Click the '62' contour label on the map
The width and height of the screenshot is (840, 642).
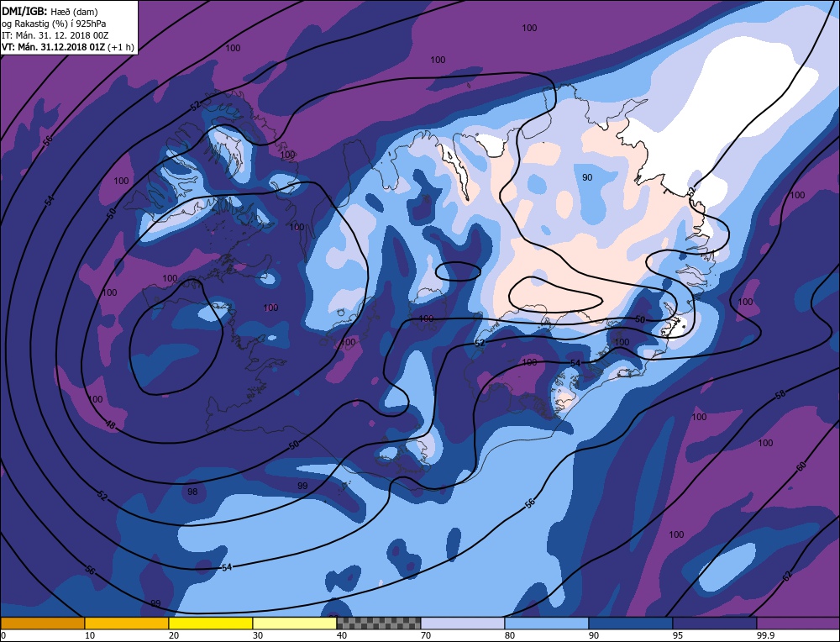pos(786,576)
